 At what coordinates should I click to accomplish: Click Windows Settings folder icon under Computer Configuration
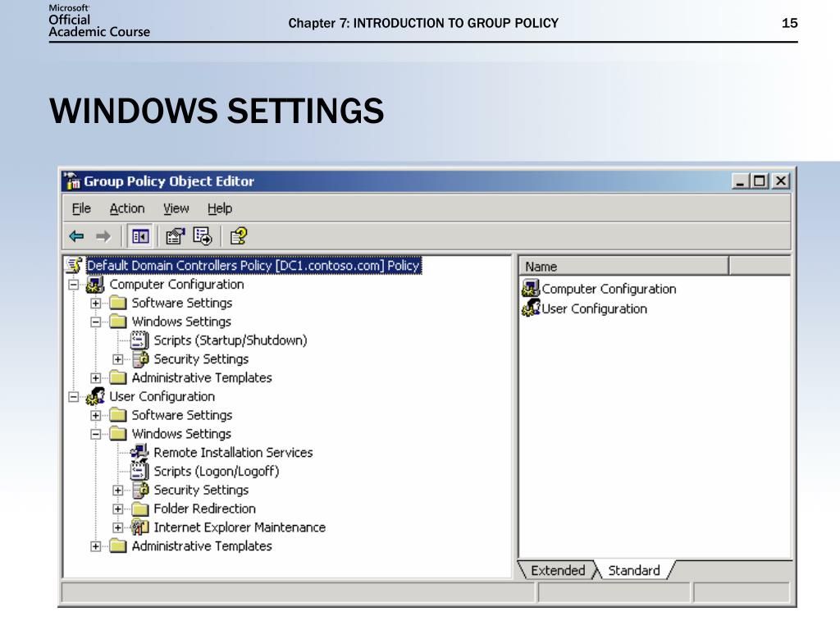tap(118, 322)
